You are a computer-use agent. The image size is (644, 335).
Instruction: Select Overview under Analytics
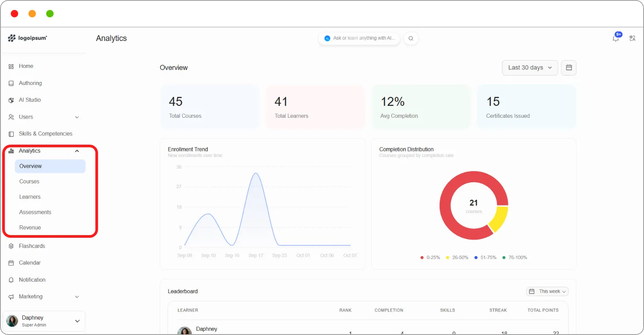(x=50, y=166)
